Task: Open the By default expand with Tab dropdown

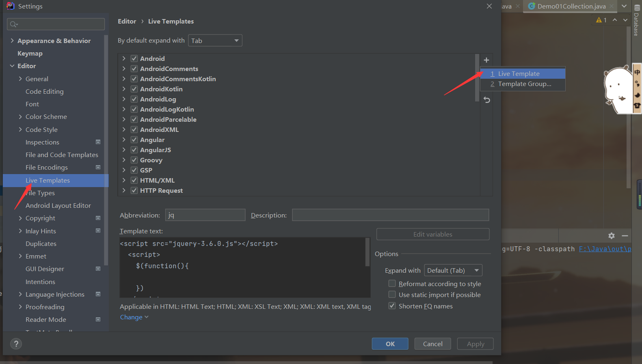Action: pyautogui.click(x=215, y=41)
